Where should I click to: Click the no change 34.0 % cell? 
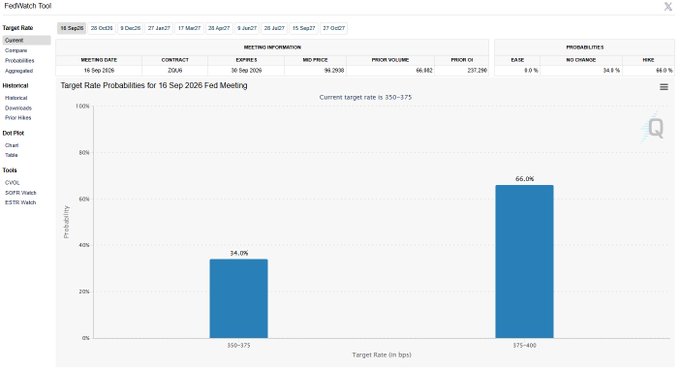581,70
